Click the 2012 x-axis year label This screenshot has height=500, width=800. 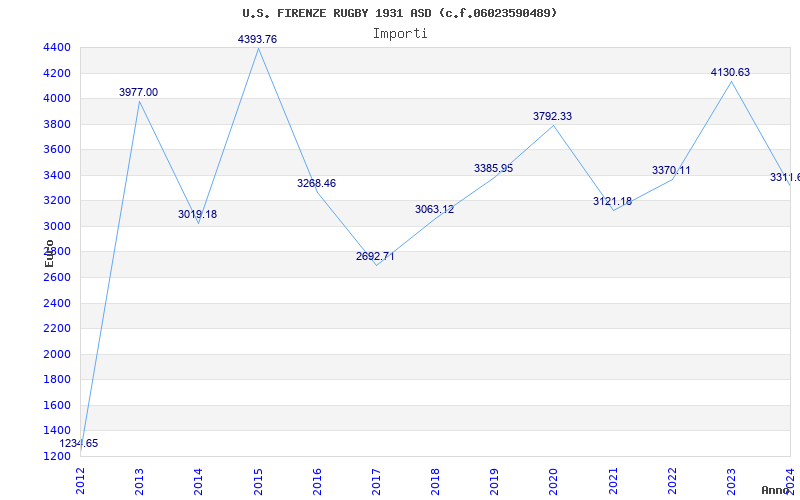[80, 481]
